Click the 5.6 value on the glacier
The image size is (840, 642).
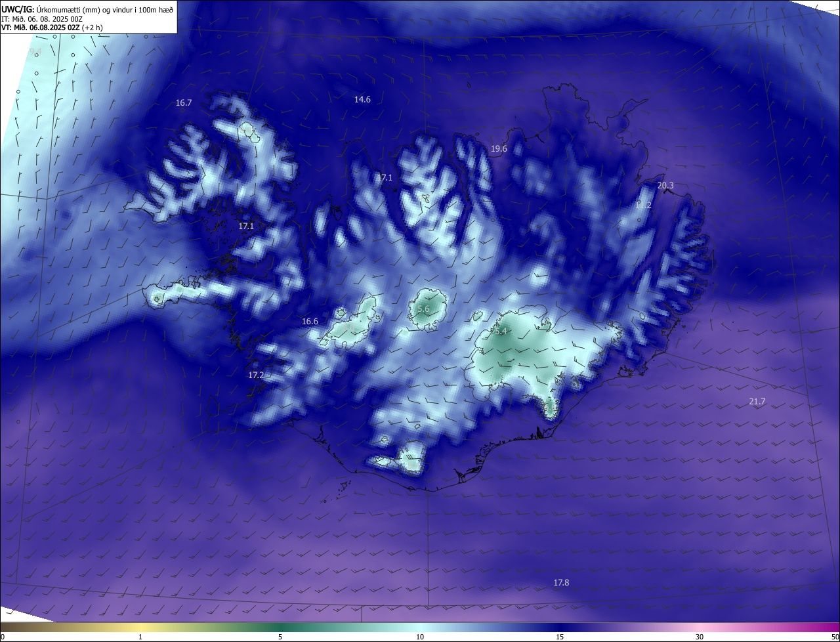pos(423,309)
